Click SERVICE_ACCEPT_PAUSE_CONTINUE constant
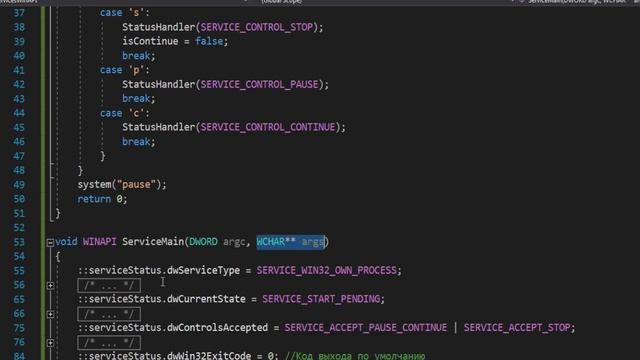The image size is (640, 360). point(366,327)
